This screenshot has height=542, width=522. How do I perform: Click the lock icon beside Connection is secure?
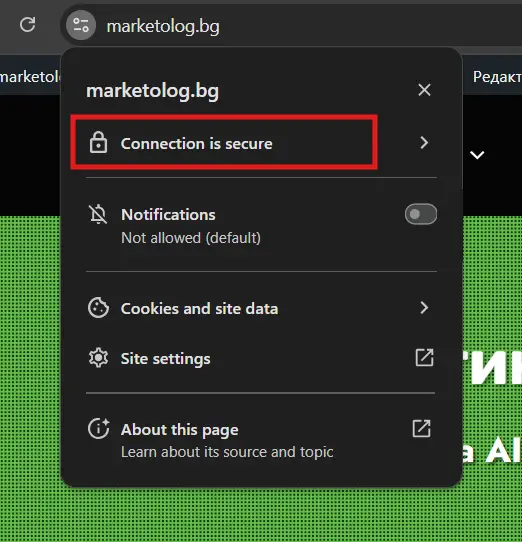tap(98, 142)
